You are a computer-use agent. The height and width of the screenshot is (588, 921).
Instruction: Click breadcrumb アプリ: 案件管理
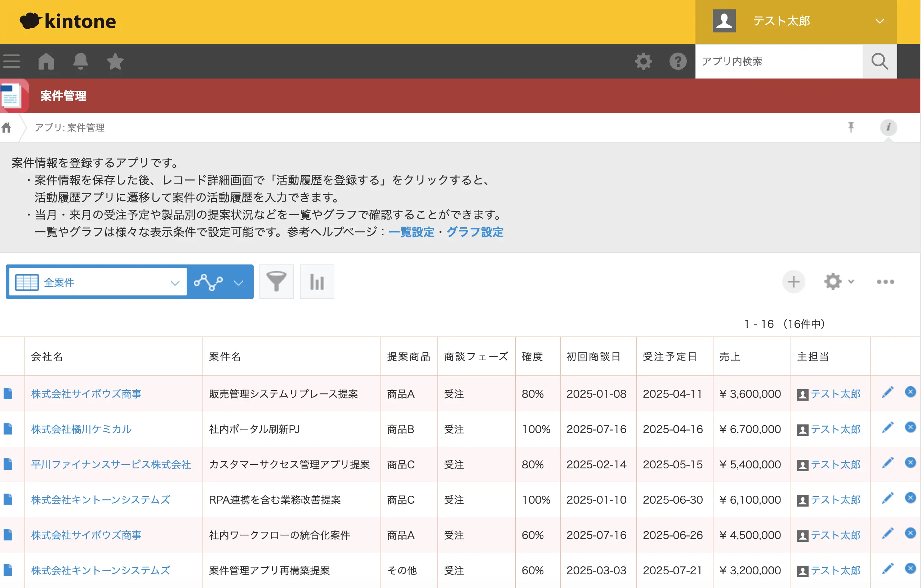[x=70, y=127]
